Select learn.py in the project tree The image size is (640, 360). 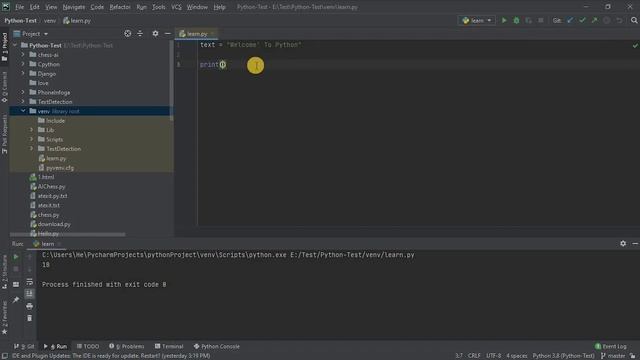56,158
